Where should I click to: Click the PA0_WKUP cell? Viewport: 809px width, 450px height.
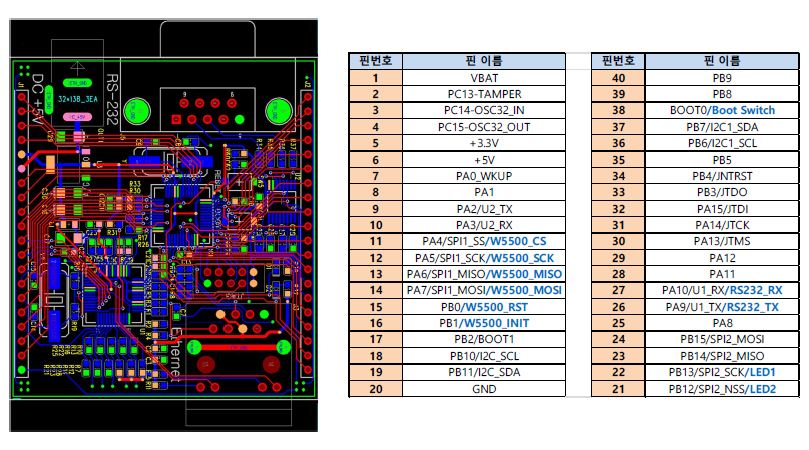pos(484,176)
